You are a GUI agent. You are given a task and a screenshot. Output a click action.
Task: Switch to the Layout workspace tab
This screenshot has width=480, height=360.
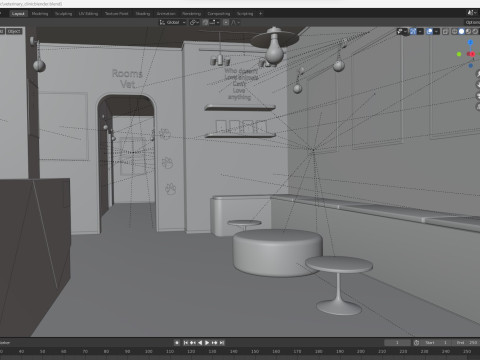(18, 14)
